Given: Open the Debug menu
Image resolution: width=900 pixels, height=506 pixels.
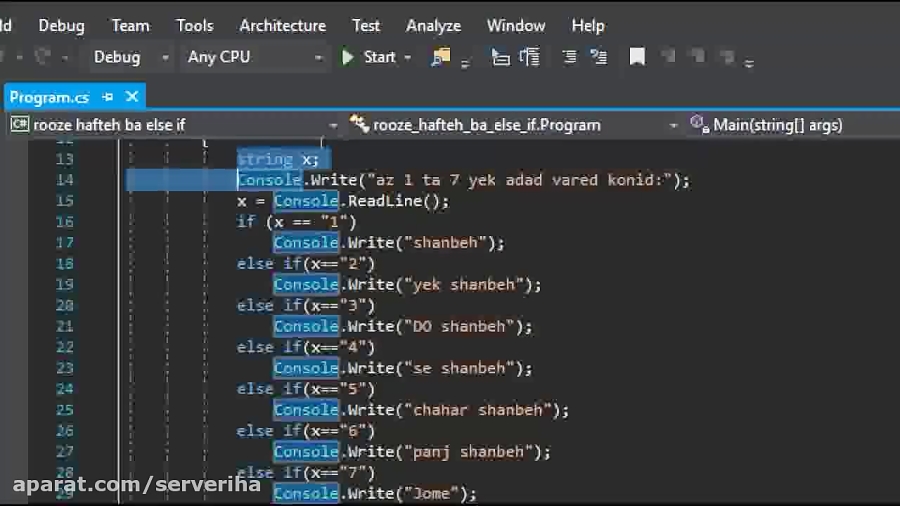Looking at the screenshot, I should click(x=61, y=26).
